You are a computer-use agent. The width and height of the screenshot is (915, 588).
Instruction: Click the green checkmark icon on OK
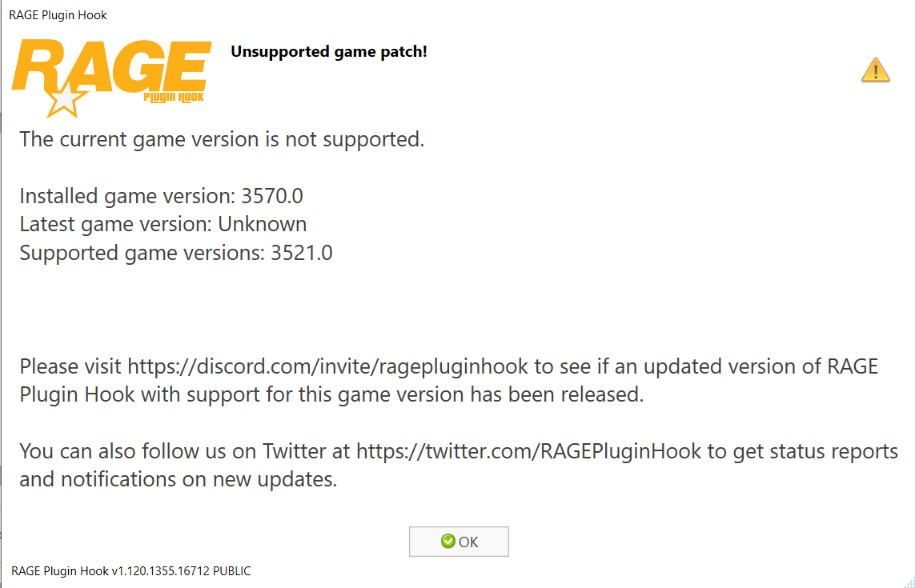point(448,541)
